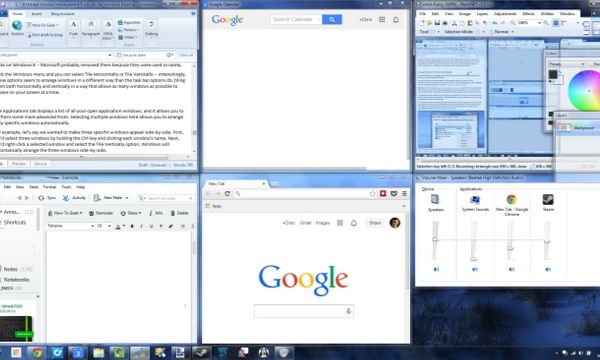
Task: Open the Image menu in Paint.NET
Action: click(x=465, y=14)
